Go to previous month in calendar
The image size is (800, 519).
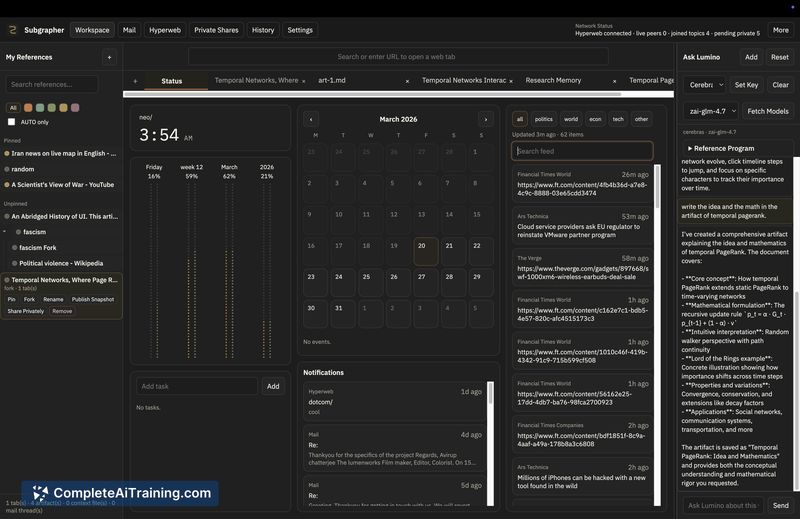coord(311,119)
